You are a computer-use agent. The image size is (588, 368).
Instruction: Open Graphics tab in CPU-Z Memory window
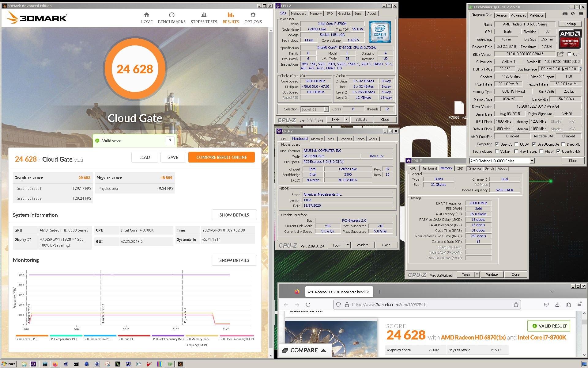coord(475,168)
